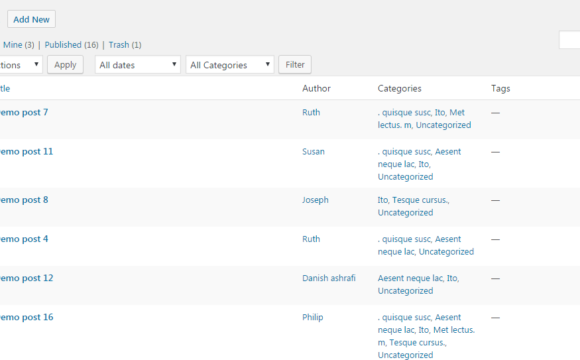The width and height of the screenshot is (580, 360).
Task: Open the bulk actions dropdown
Action: tap(20, 65)
